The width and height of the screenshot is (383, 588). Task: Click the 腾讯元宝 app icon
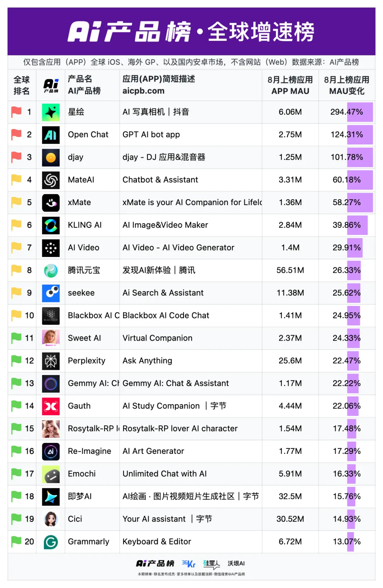pos(51,270)
